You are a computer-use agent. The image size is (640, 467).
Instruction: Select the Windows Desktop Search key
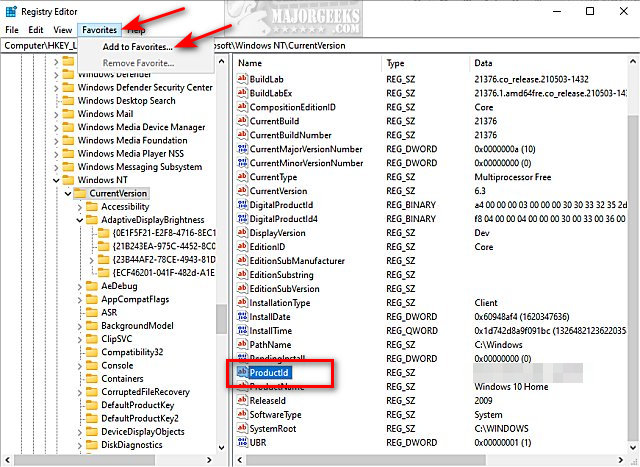click(x=127, y=101)
